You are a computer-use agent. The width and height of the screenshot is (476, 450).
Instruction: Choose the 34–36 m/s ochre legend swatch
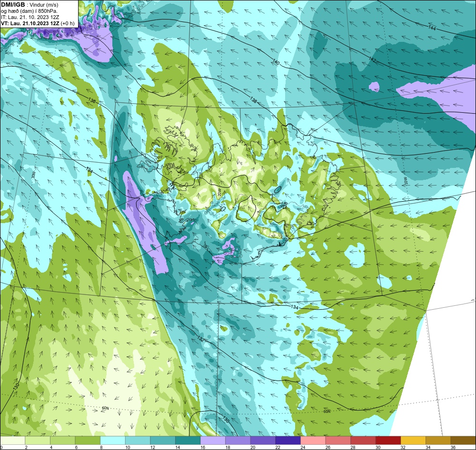tap(438, 440)
